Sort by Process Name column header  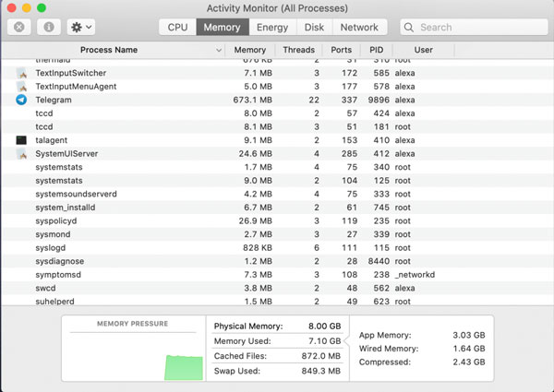click(109, 50)
